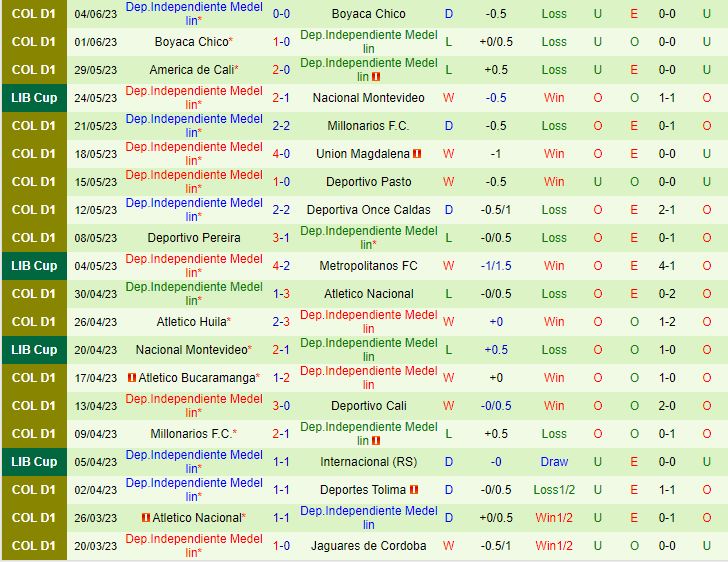Click LIB Cup label for 05/04/23 match
The image size is (728, 562).
[x=34, y=462]
